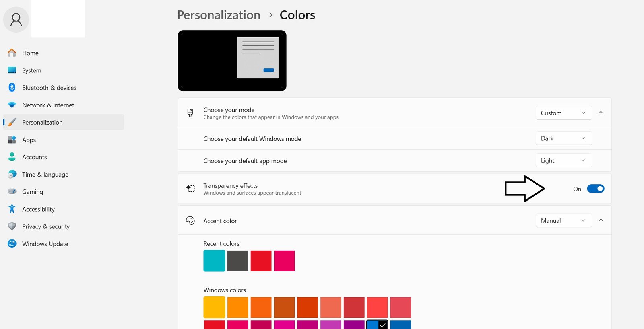Collapse the Choose your mode section chevron

[601, 113]
